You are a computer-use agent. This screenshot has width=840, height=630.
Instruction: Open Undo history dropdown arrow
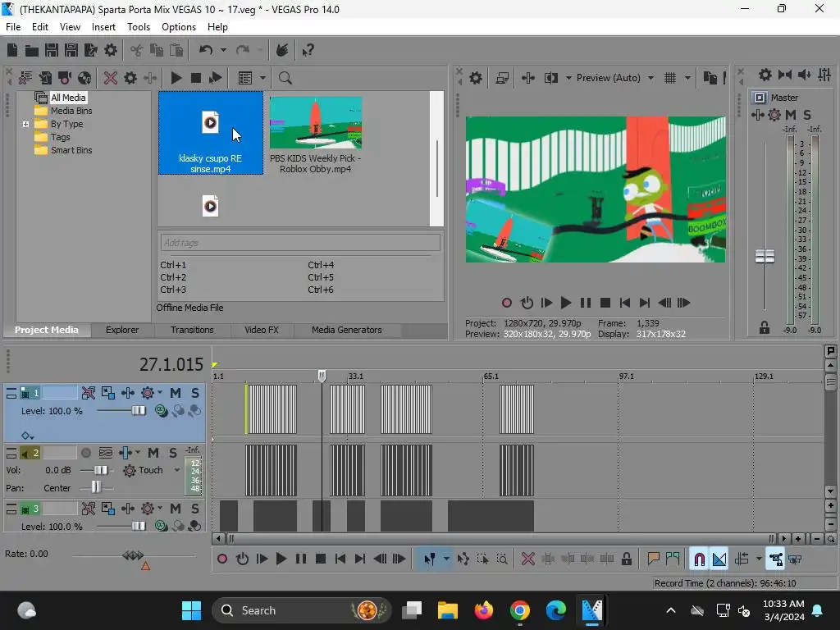223,50
